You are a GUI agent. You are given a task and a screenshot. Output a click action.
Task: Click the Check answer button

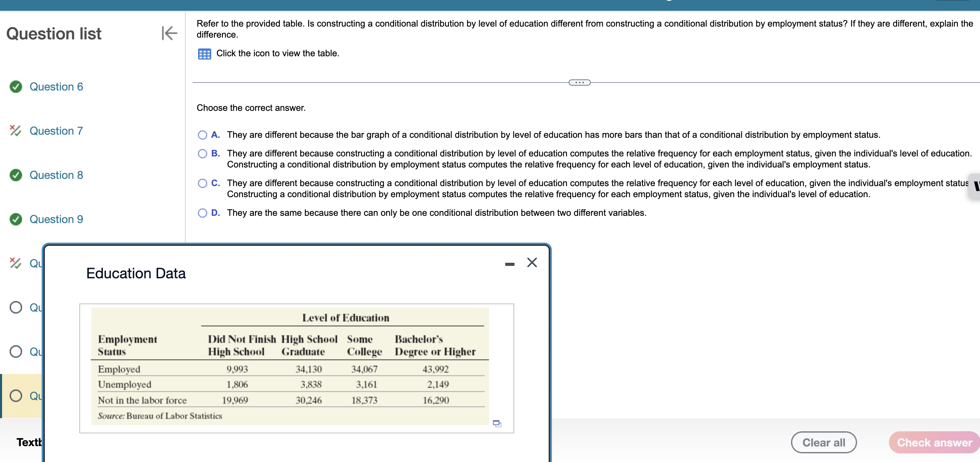pos(932,442)
